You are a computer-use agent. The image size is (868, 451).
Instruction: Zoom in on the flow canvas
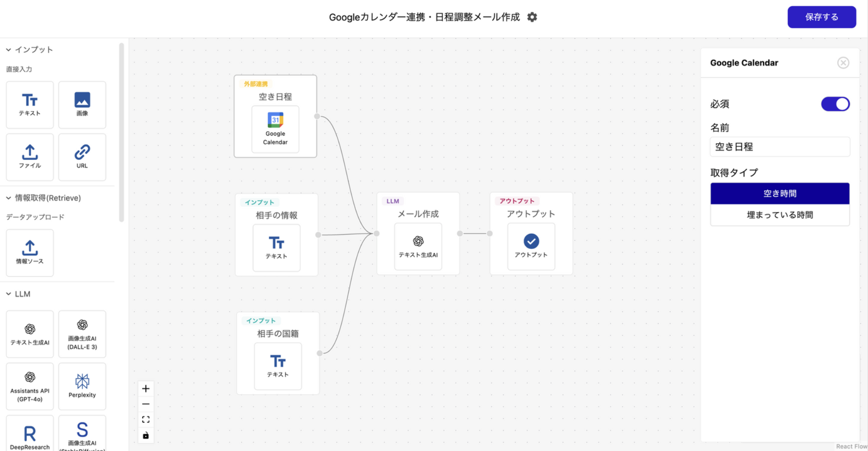[146, 389]
